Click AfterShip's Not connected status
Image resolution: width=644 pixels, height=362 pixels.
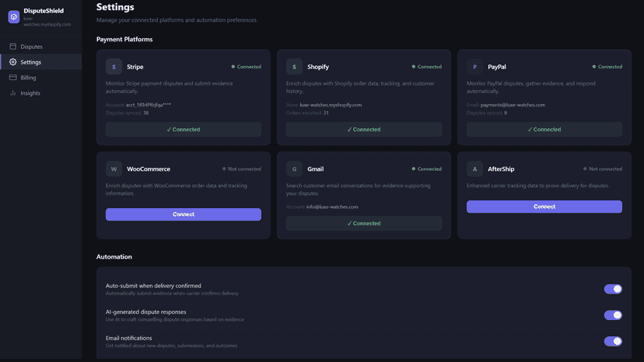coord(603,169)
